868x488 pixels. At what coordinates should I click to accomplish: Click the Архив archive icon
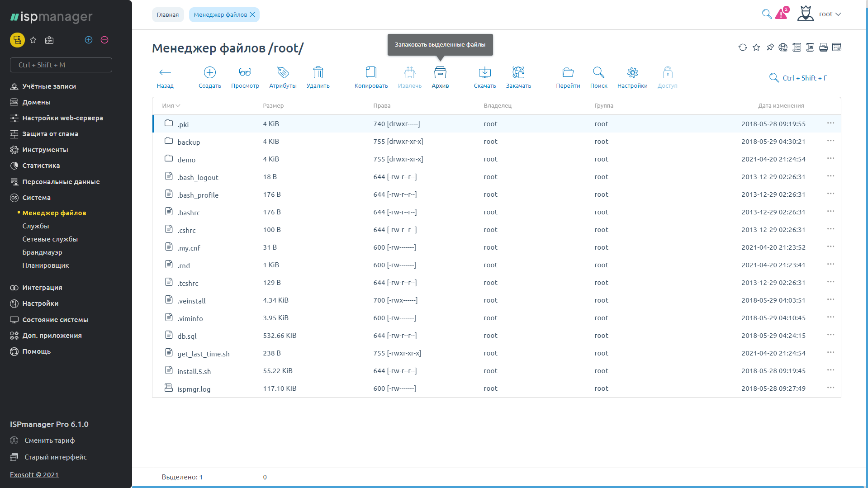[440, 72]
